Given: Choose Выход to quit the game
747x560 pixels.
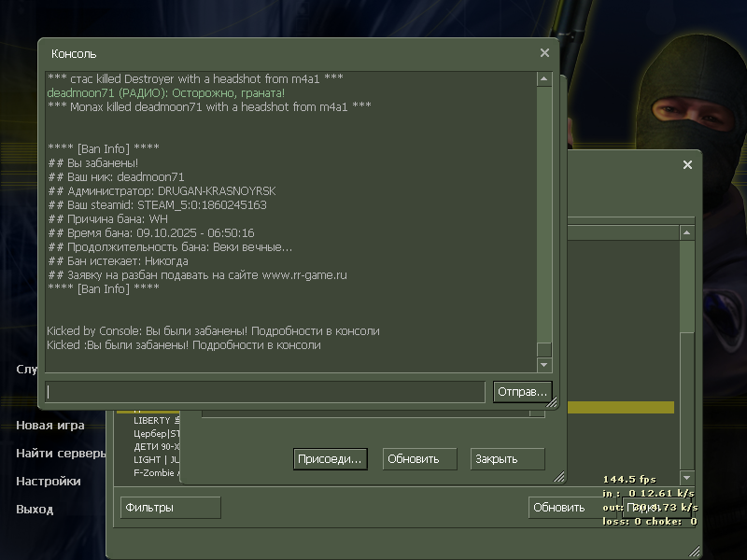Looking at the screenshot, I should [x=35, y=510].
